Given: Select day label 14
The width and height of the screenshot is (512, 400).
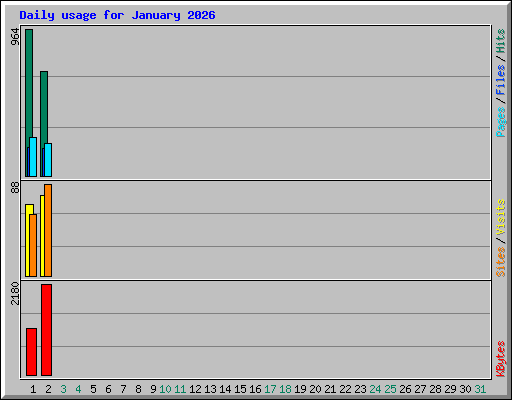Looking at the screenshot, I should point(225,389).
